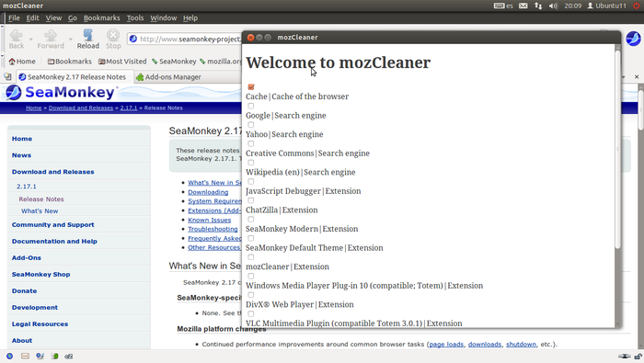Click the Home icon in bookmarks toolbar

click(x=12, y=62)
